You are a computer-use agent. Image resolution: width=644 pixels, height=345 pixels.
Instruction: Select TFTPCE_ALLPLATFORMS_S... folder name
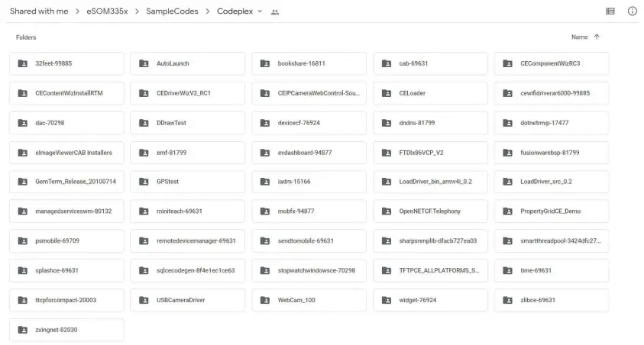[x=439, y=270]
